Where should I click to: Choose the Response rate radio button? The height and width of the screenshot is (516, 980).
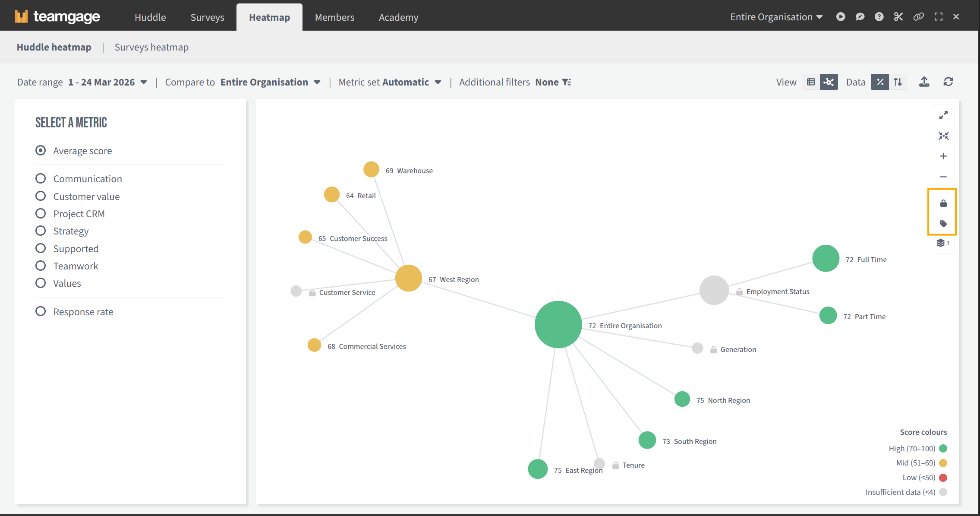pyautogui.click(x=41, y=311)
